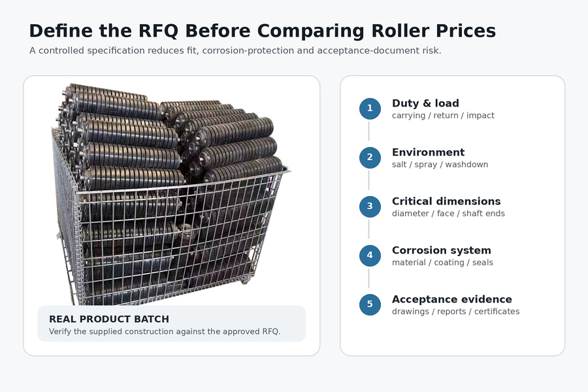Click 'material / coating / seals' text

tap(442, 263)
